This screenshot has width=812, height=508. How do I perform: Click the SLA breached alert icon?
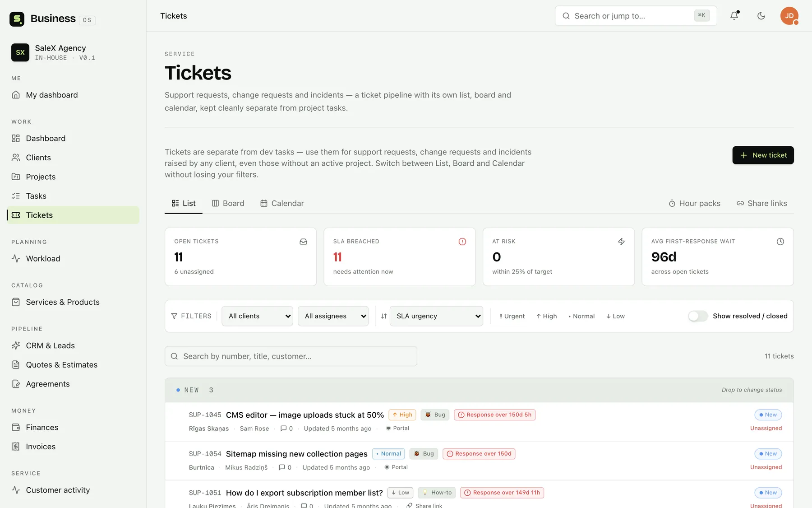point(462,242)
